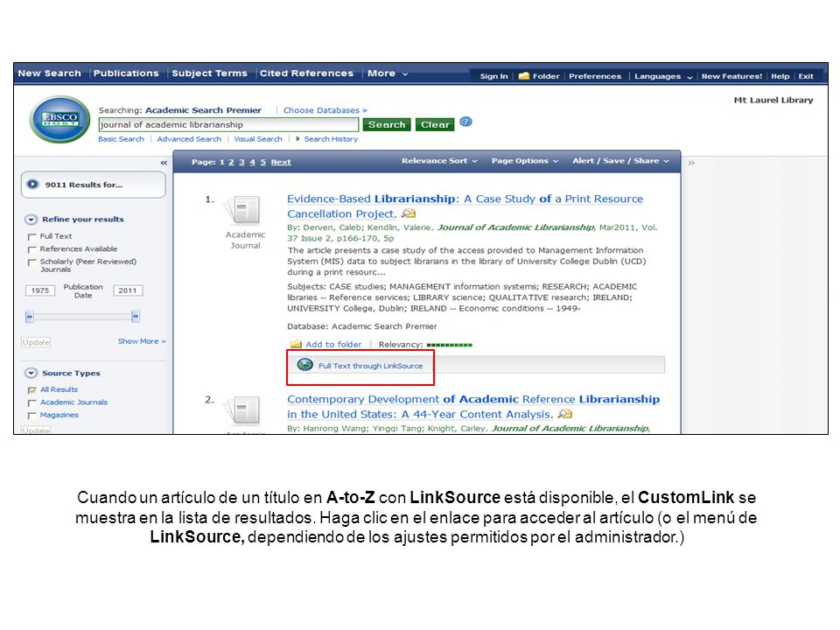Click Basic Search link
The image size is (840, 630).
pos(121,139)
